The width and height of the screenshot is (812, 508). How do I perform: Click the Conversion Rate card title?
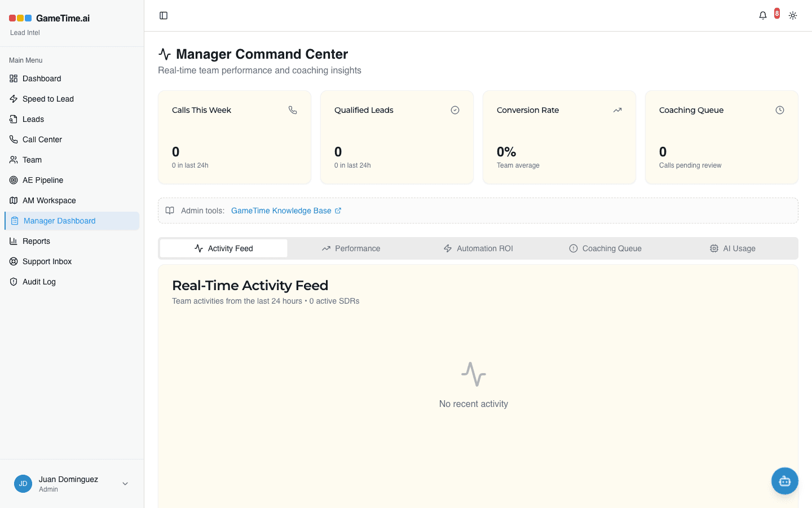[528, 110]
